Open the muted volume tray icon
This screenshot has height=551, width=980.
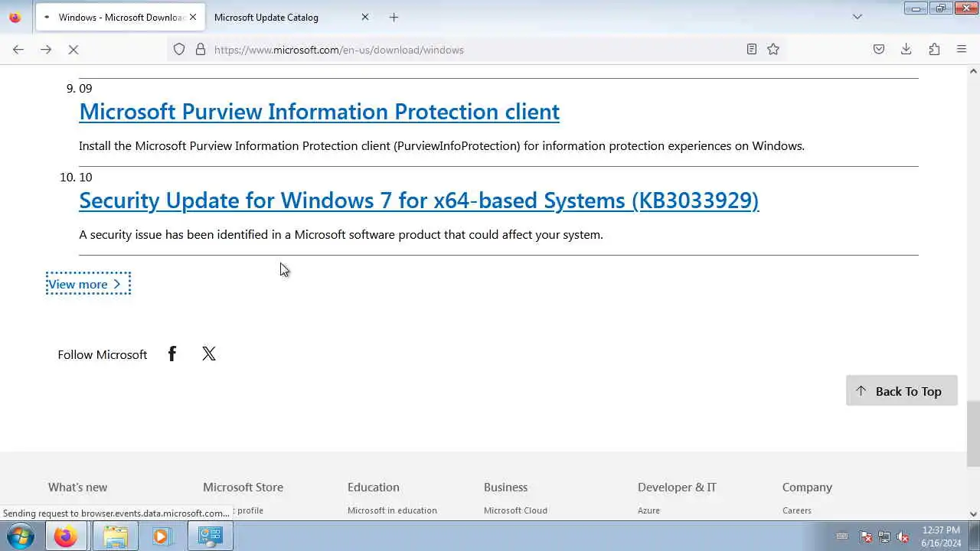(903, 536)
